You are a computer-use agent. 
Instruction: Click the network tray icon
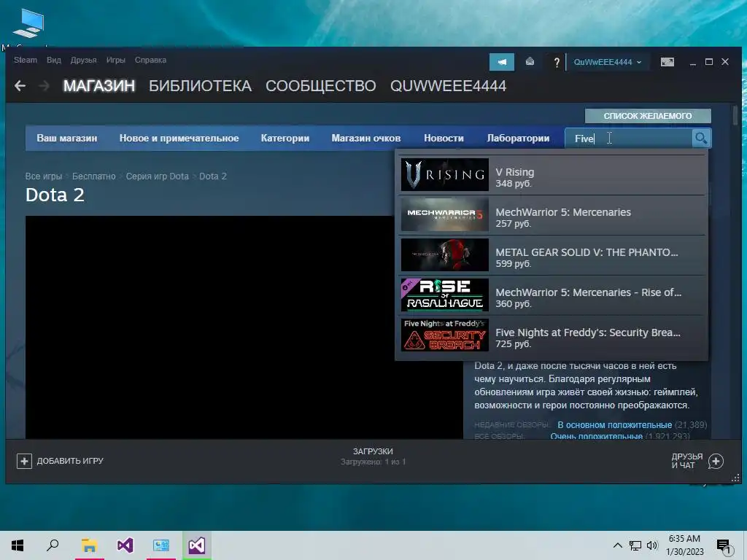pyautogui.click(x=635, y=545)
